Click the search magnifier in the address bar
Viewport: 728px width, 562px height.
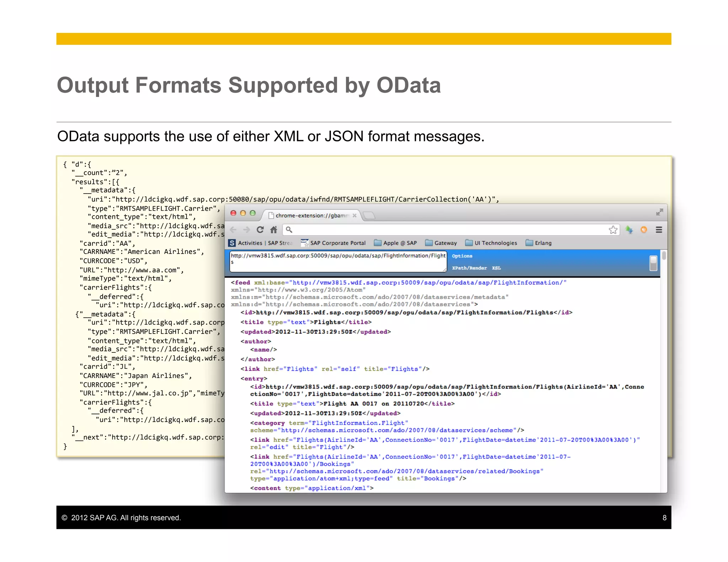(x=289, y=230)
